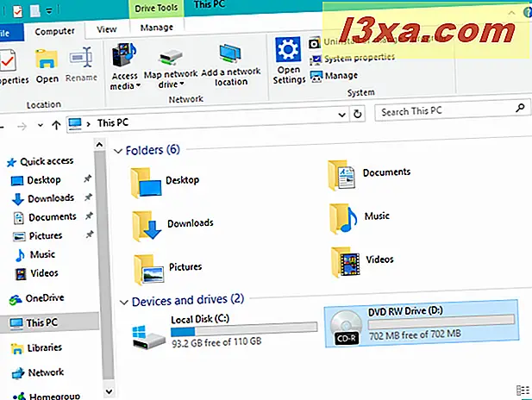Click System properties in ribbon
The height and width of the screenshot is (400, 532).
click(x=353, y=59)
